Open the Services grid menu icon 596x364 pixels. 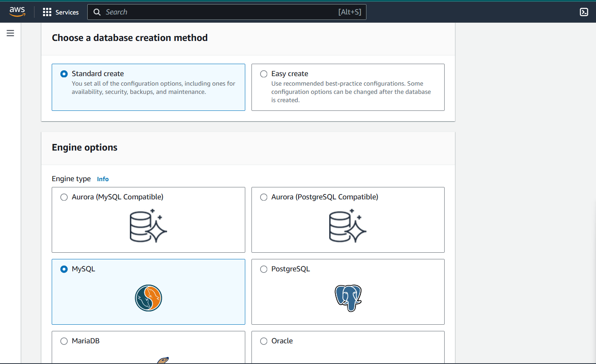47,12
